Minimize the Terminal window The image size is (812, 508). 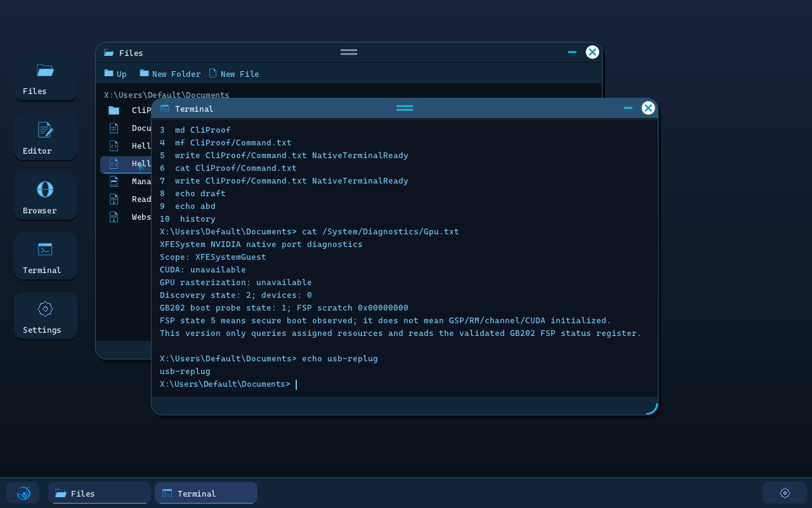click(628, 108)
